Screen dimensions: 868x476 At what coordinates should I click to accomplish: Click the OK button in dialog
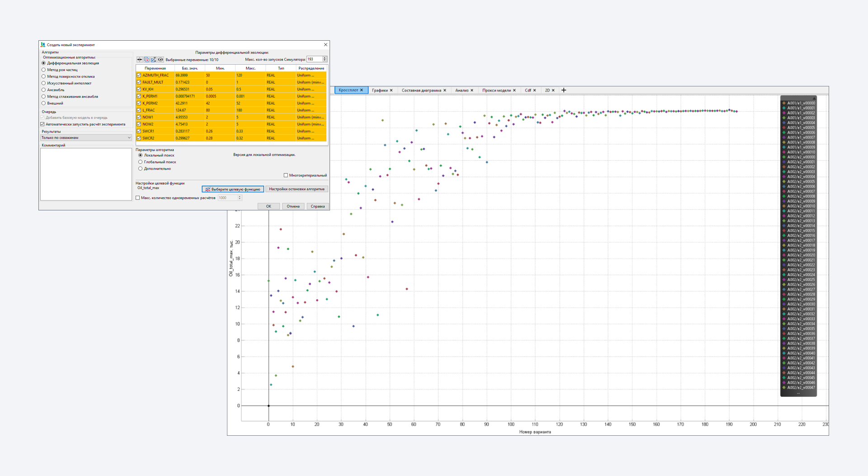[x=269, y=206]
